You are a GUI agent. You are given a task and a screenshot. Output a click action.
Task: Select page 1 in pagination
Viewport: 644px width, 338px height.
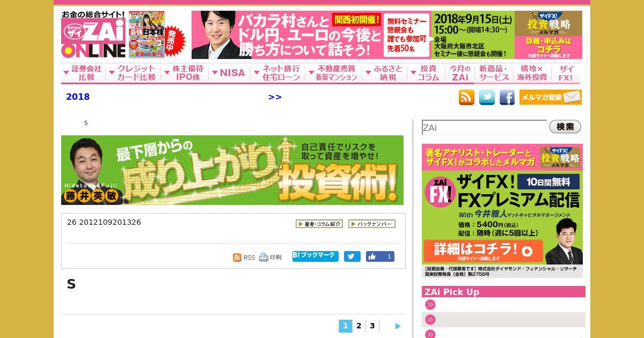345,326
